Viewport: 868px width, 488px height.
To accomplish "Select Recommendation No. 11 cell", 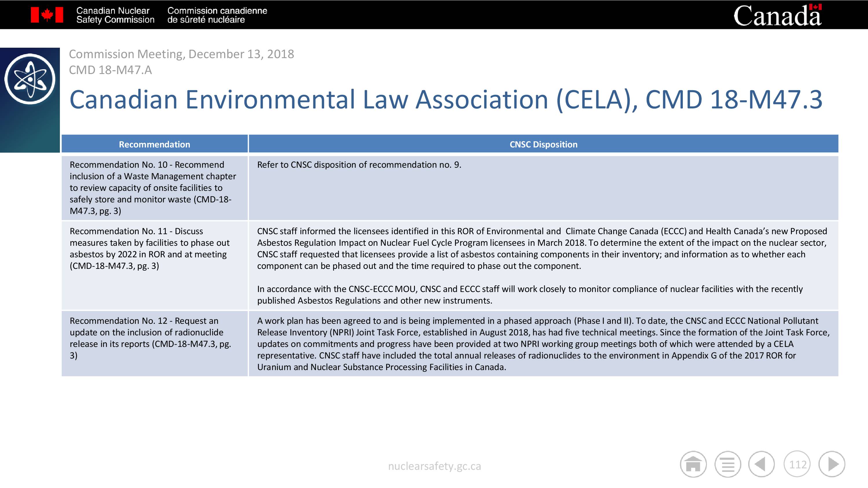I will point(155,265).
